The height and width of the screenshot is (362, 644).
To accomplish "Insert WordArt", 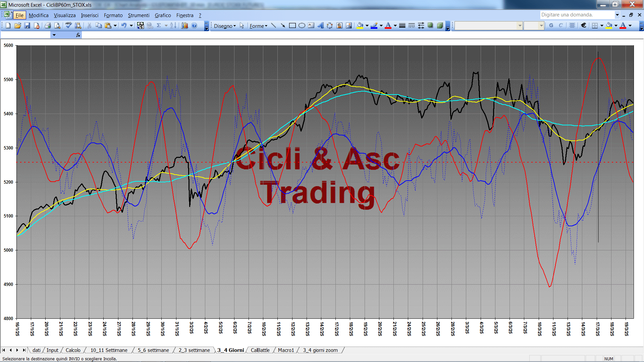I will [320, 25].
